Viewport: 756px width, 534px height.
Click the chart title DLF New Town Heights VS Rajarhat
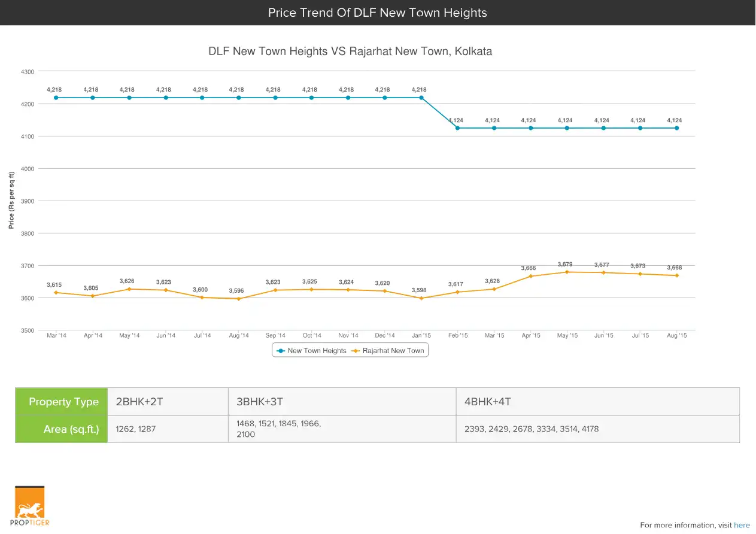point(350,51)
